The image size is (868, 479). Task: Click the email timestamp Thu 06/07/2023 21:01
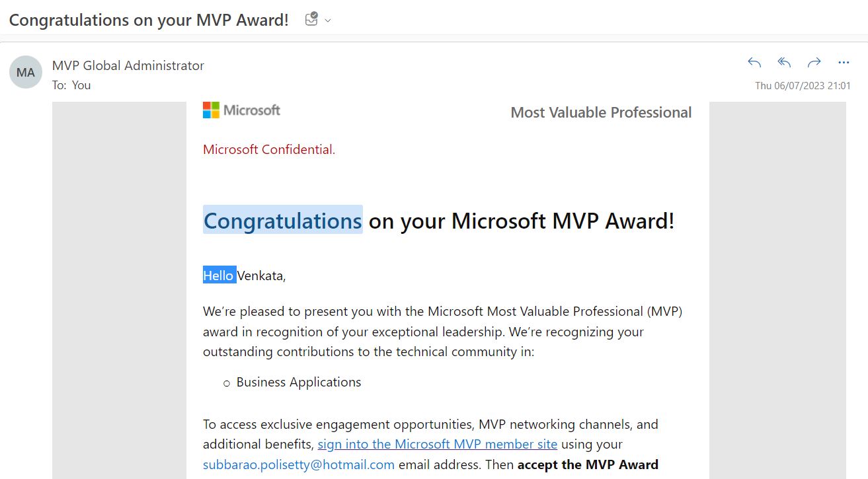[803, 85]
